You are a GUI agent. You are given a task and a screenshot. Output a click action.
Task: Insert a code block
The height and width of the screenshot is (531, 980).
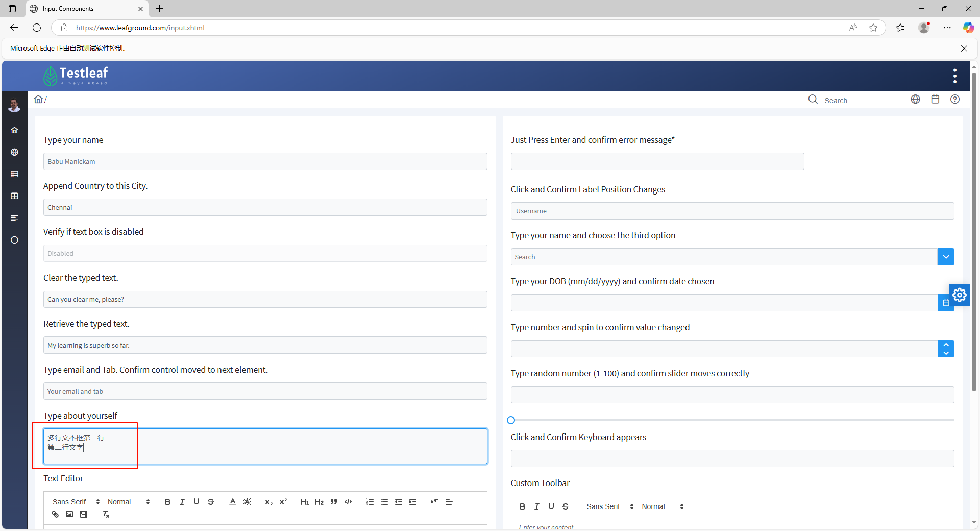[x=348, y=502]
